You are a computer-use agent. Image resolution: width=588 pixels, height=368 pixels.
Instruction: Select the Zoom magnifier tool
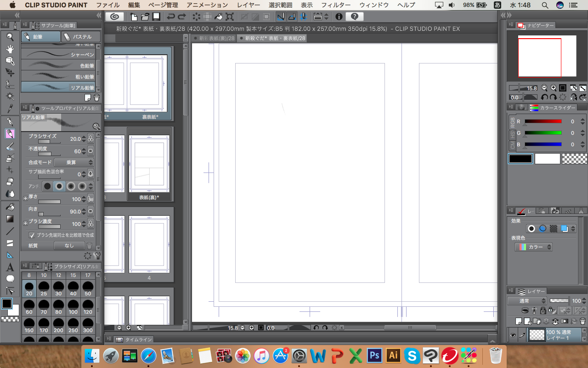click(x=10, y=37)
